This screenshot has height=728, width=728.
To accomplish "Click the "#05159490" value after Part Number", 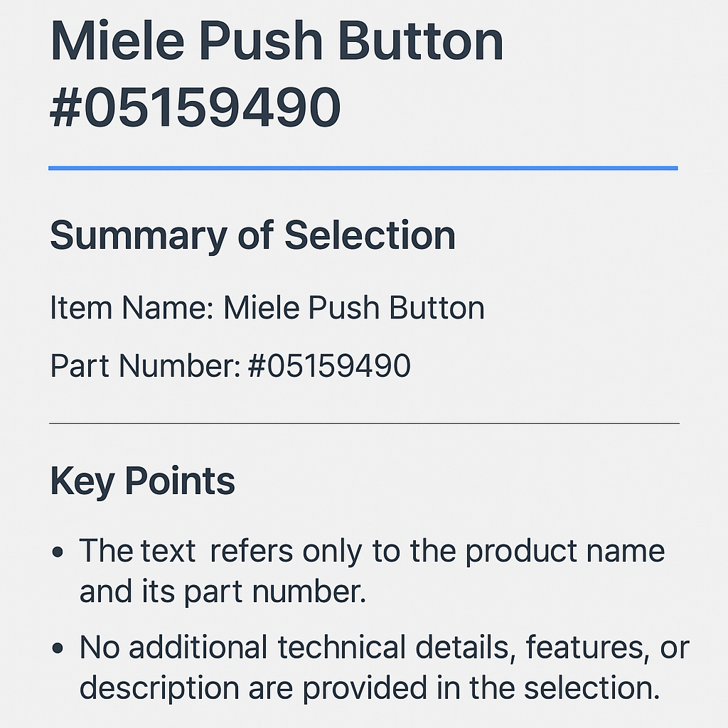I will tap(329, 366).
